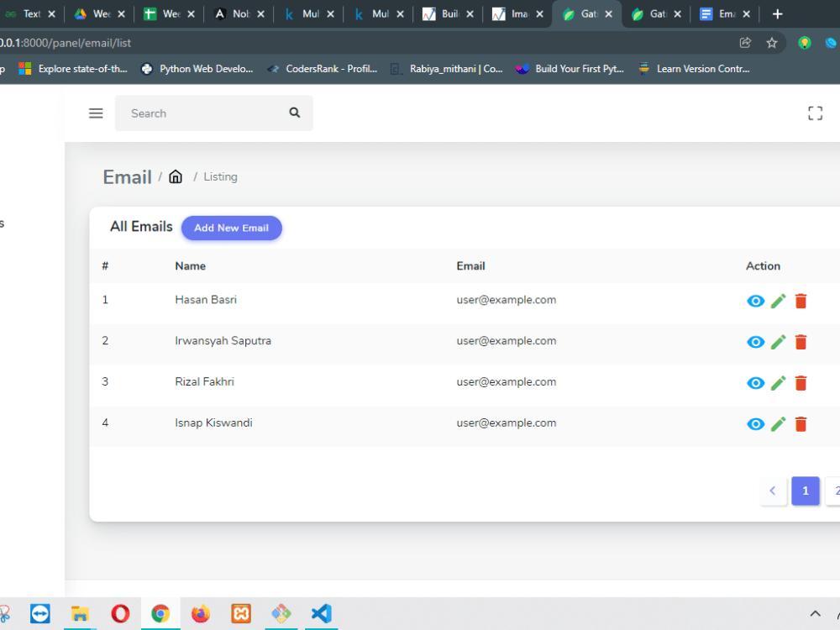
Task: Edit the Rizal Fakhri row
Action: [779, 383]
